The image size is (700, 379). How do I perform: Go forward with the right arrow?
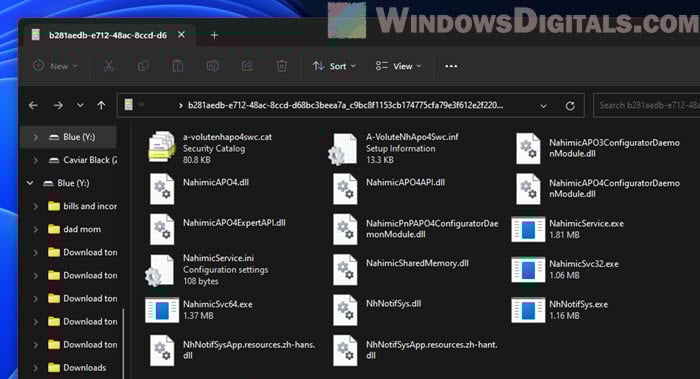pos(58,105)
